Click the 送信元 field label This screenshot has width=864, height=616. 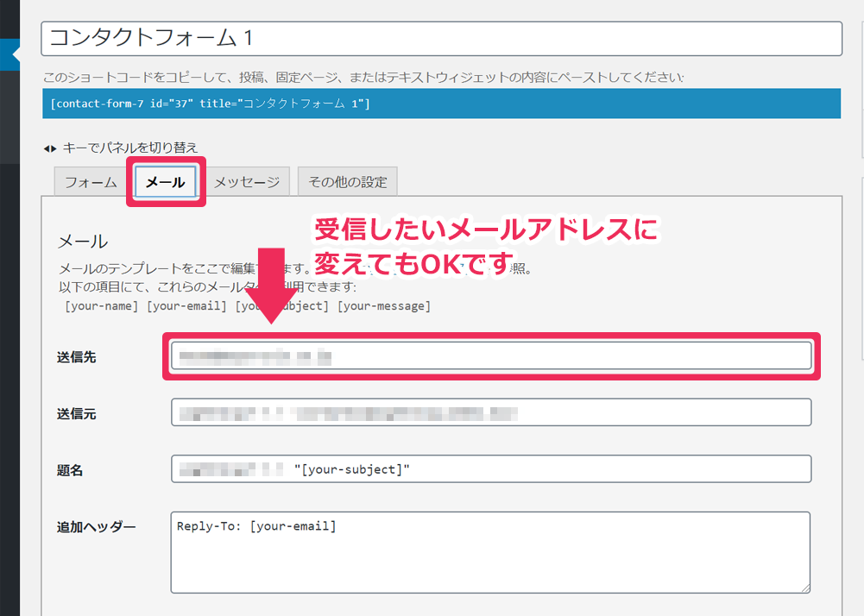[x=76, y=414]
